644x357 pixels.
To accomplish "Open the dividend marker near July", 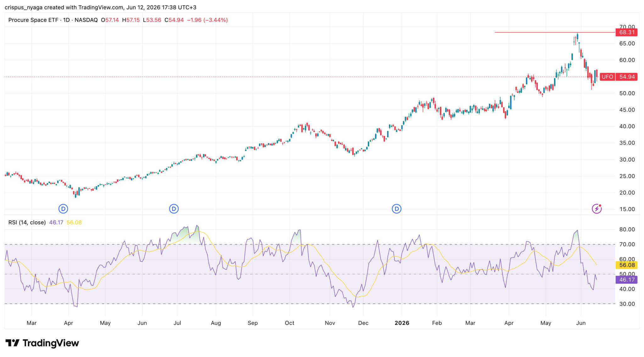I will (x=174, y=209).
